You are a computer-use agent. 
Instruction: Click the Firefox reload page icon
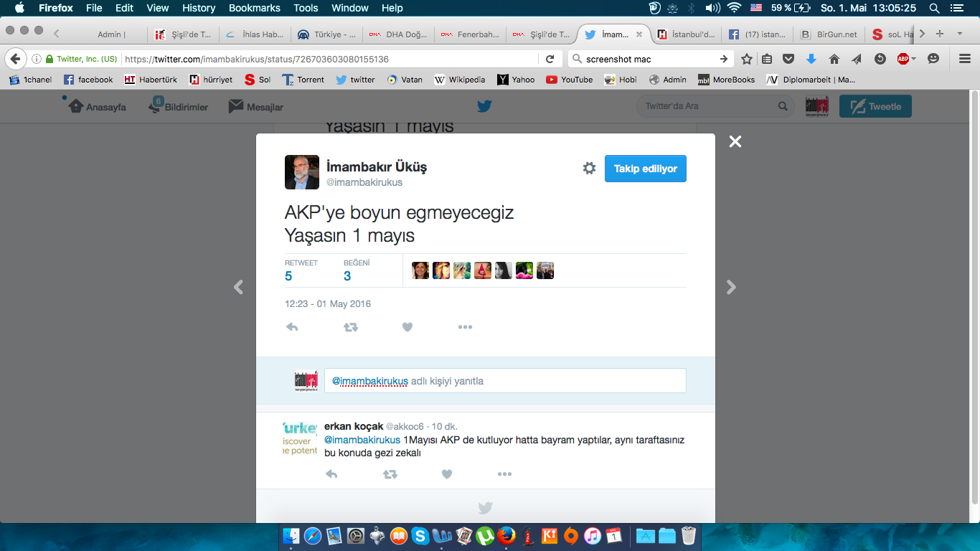coord(550,59)
